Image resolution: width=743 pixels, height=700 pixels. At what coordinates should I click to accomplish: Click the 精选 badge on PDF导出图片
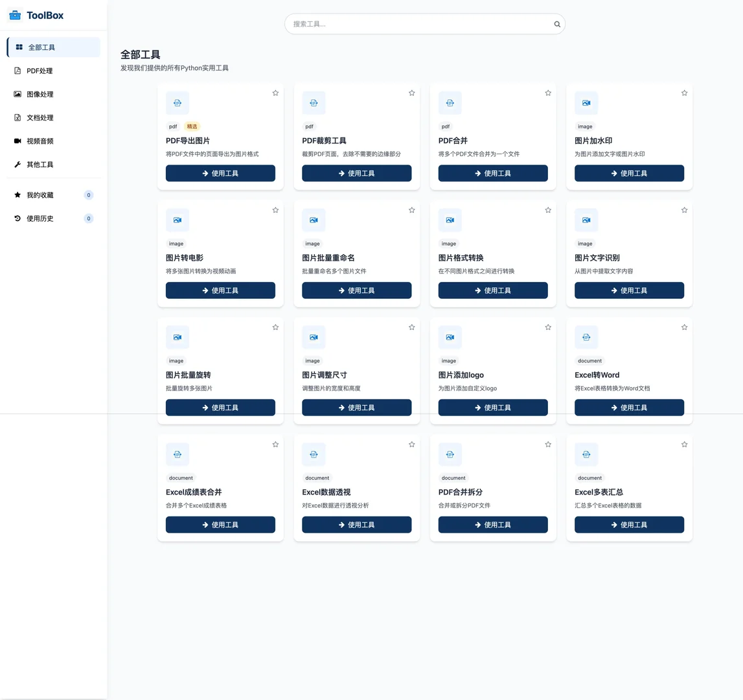coord(192,126)
